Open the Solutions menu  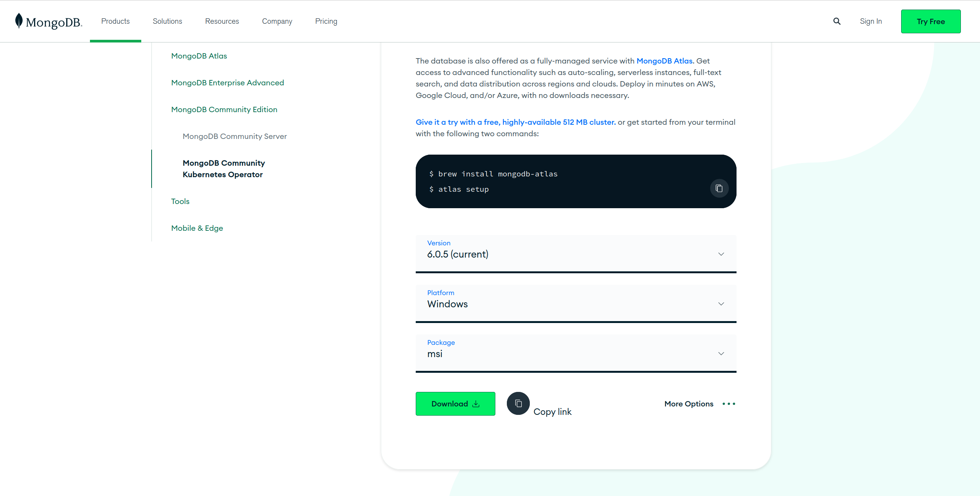[x=167, y=21]
